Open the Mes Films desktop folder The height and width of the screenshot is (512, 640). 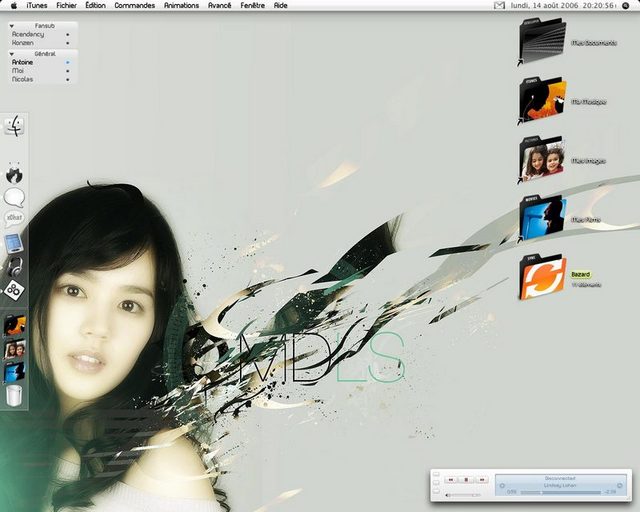point(542,218)
